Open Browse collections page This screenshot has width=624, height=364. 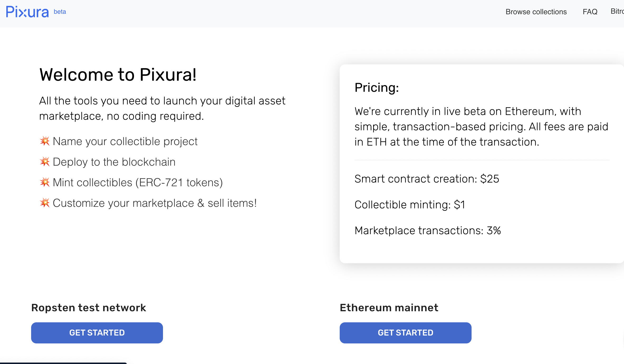point(536,12)
